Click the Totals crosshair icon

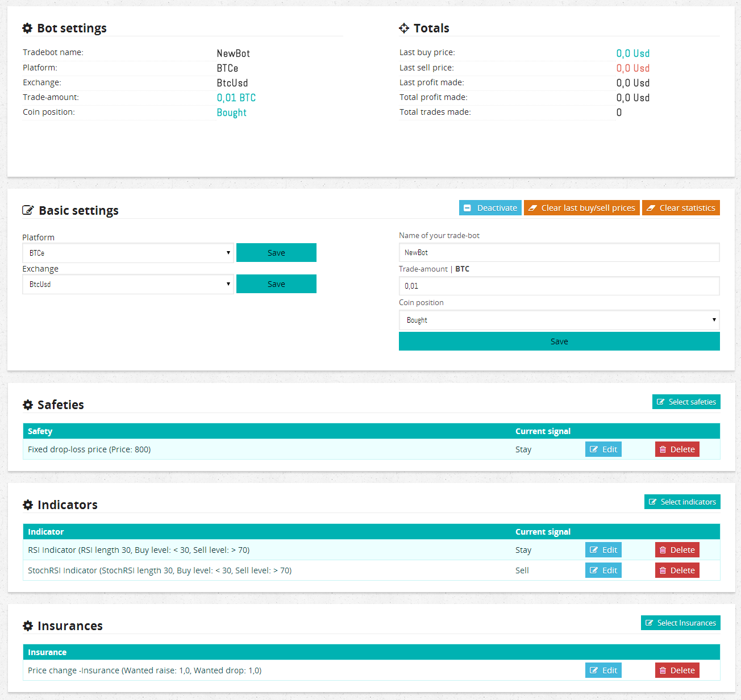tap(404, 28)
